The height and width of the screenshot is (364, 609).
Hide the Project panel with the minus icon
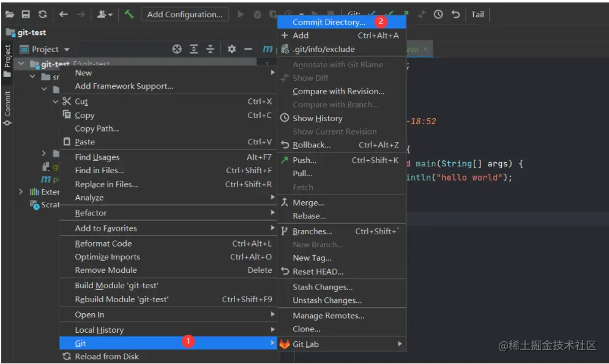pyautogui.click(x=248, y=49)
